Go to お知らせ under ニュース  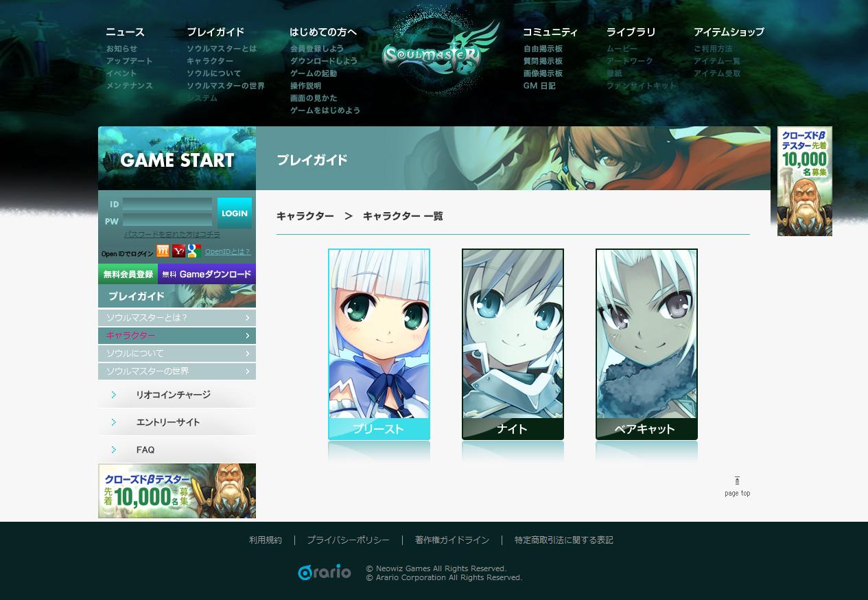(x=121, y=49)
